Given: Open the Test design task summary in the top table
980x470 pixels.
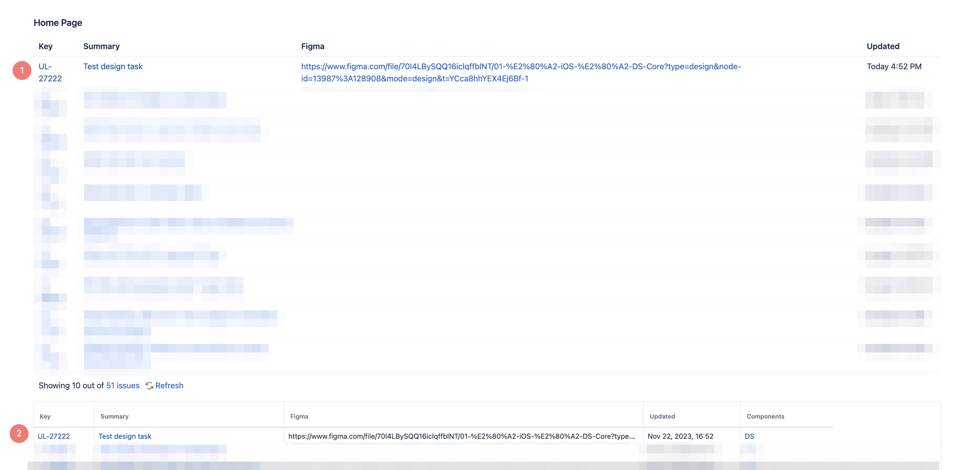Looking at the screenshot, I should tap(113, 66).
